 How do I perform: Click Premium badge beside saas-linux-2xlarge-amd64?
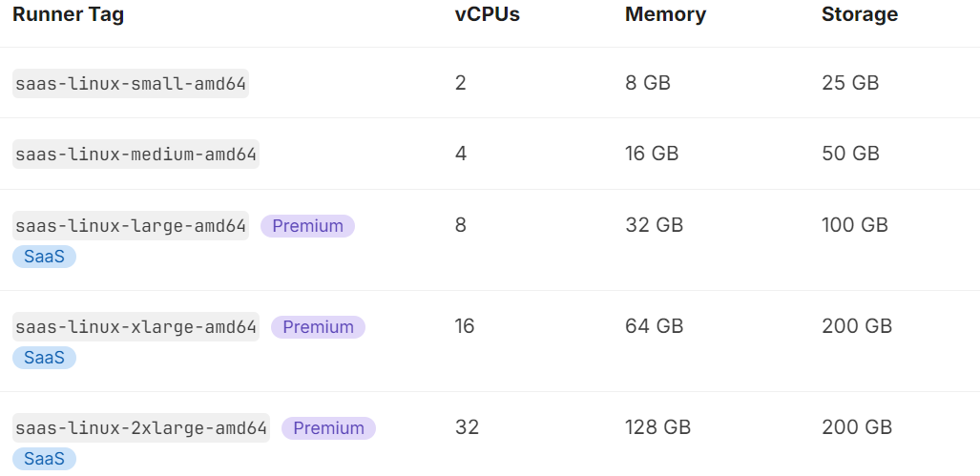tap(329, 428)
